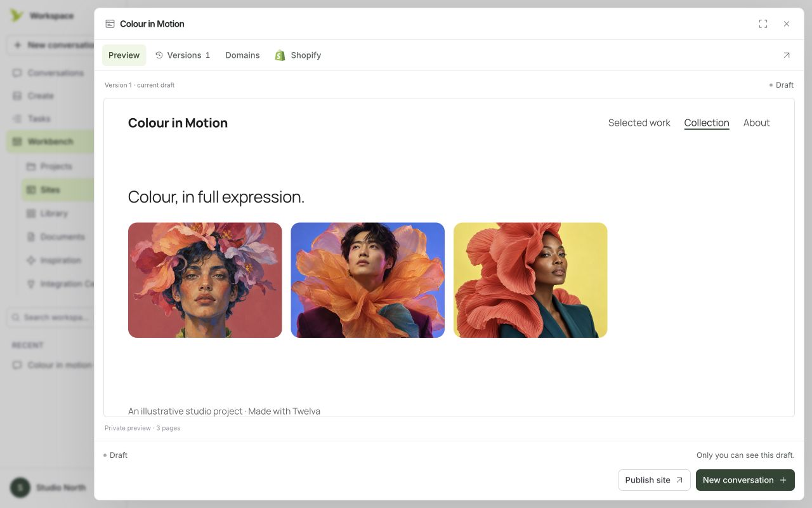The width and height of the screenshot is (812, 508).
Task: Click the Sites icon in sidebar
Action: click(x=30, y=190)
